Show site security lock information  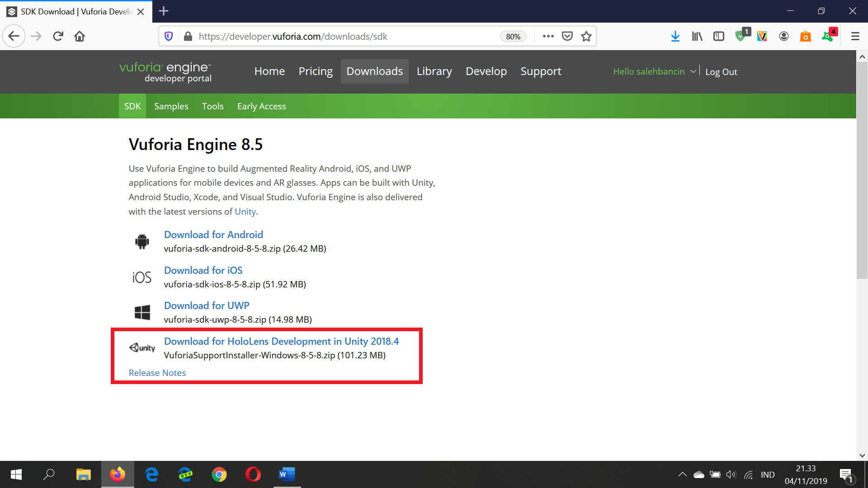(188, 36)
